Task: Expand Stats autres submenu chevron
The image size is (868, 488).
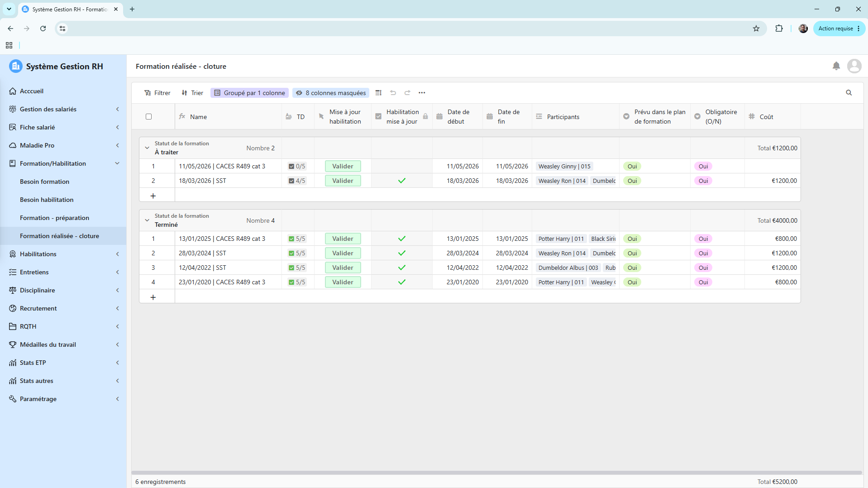Action: (x=117, y=381)
